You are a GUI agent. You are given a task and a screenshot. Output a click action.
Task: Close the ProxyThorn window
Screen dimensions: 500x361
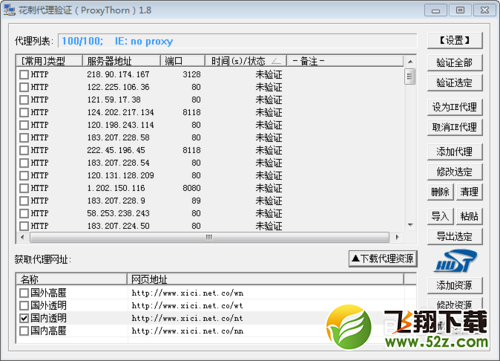click(x=485, y=10)
